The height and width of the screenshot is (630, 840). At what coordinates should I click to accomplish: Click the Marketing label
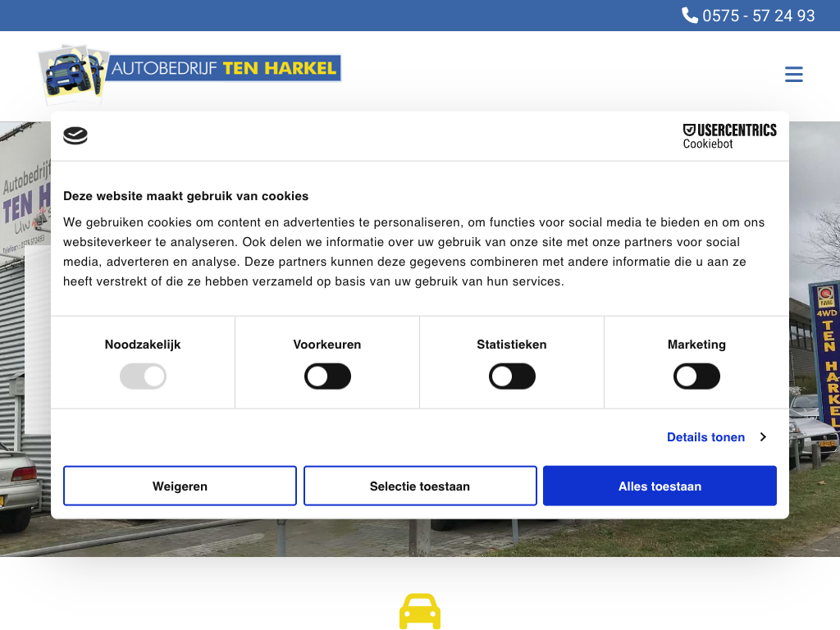[696, 345]
